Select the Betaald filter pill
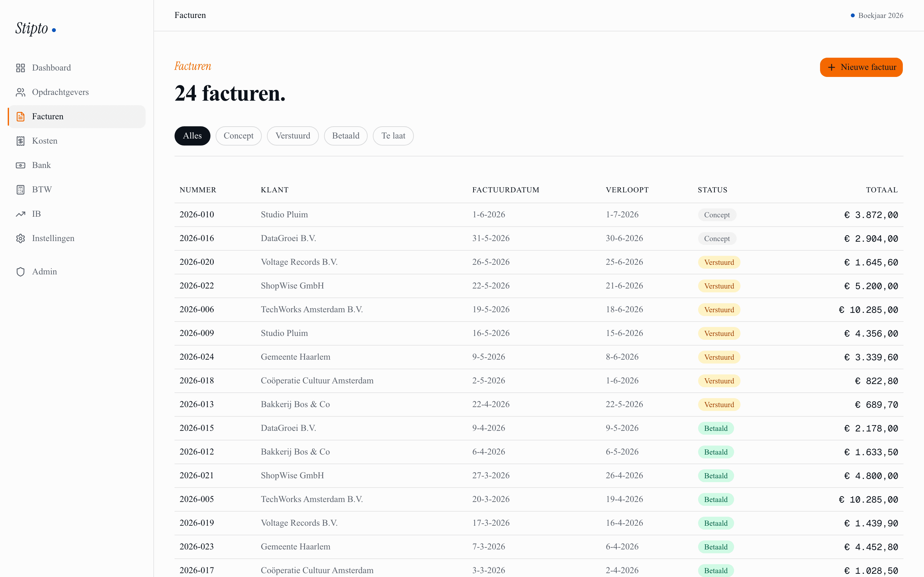The image size is (924, 577). pyautogui.click(x=346, y=136)
